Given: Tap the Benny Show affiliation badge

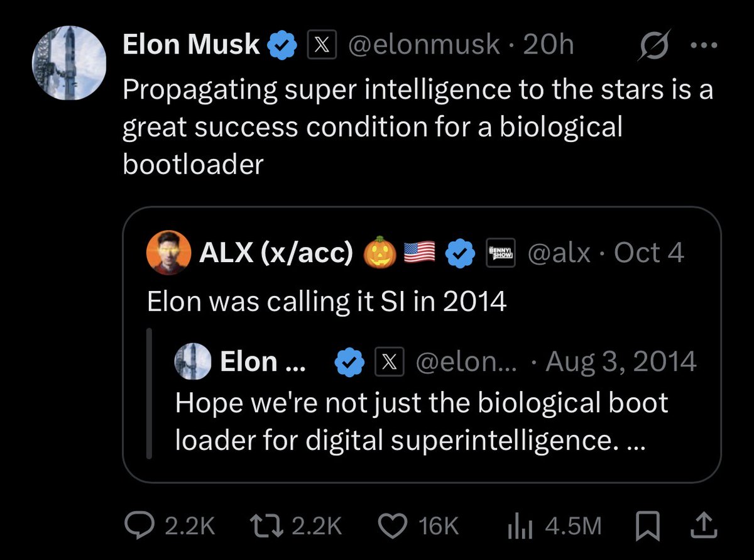Looking at the screenshot, I should pos(501,253).
